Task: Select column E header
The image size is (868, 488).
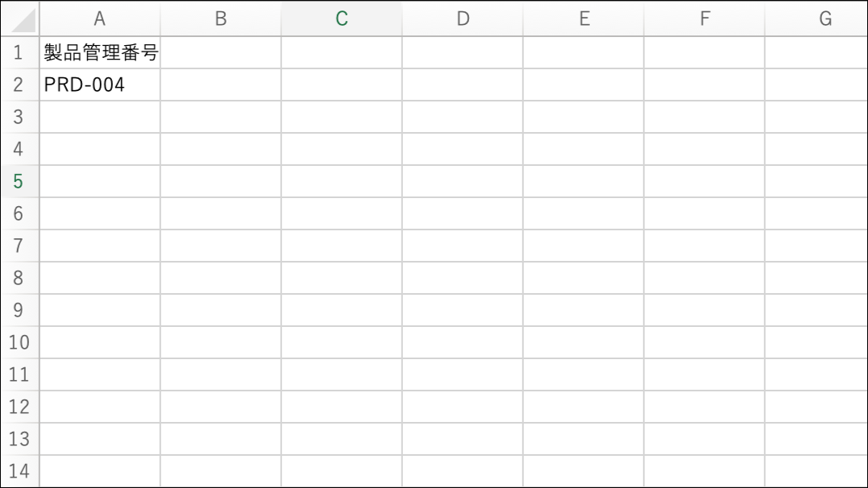Action: tap(584, 19)
